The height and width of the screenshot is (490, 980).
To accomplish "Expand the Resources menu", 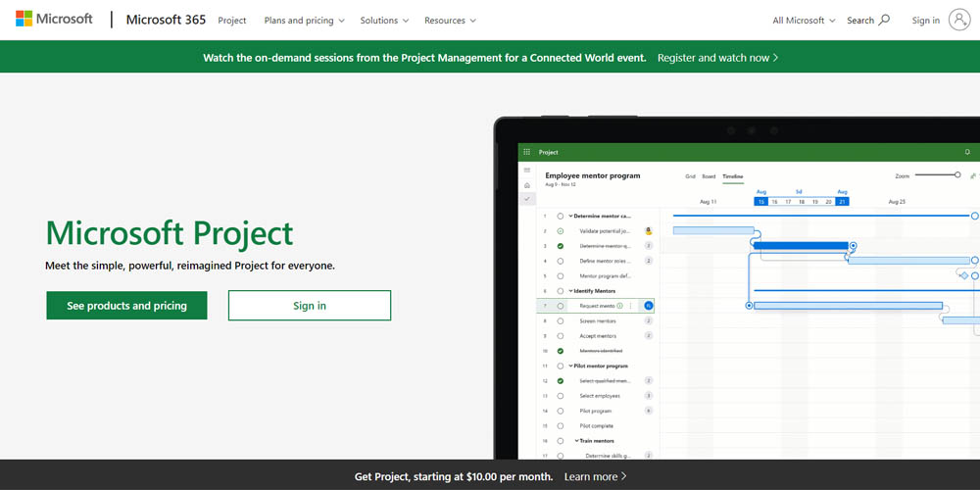I will pos(450,20).
